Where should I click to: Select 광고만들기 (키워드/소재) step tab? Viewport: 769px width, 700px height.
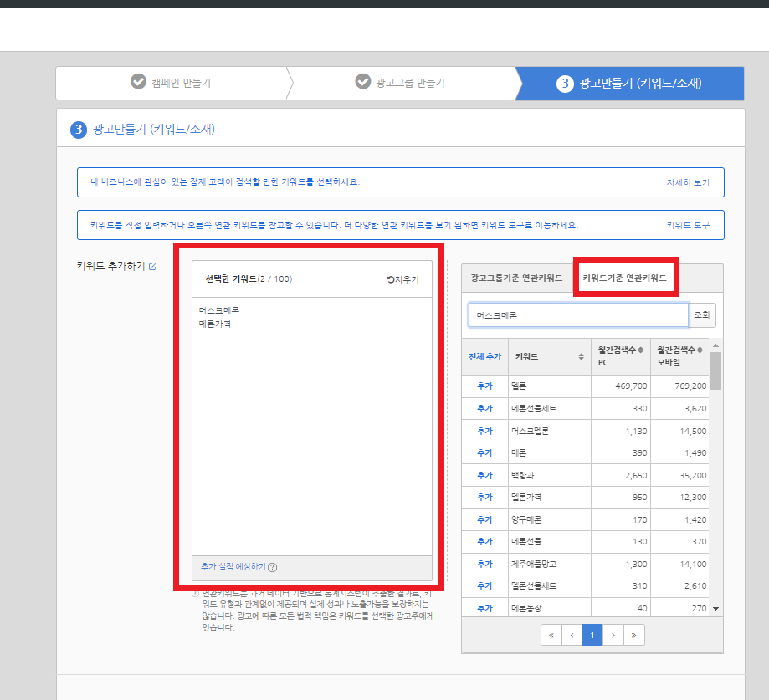click(x=630, y=84)
